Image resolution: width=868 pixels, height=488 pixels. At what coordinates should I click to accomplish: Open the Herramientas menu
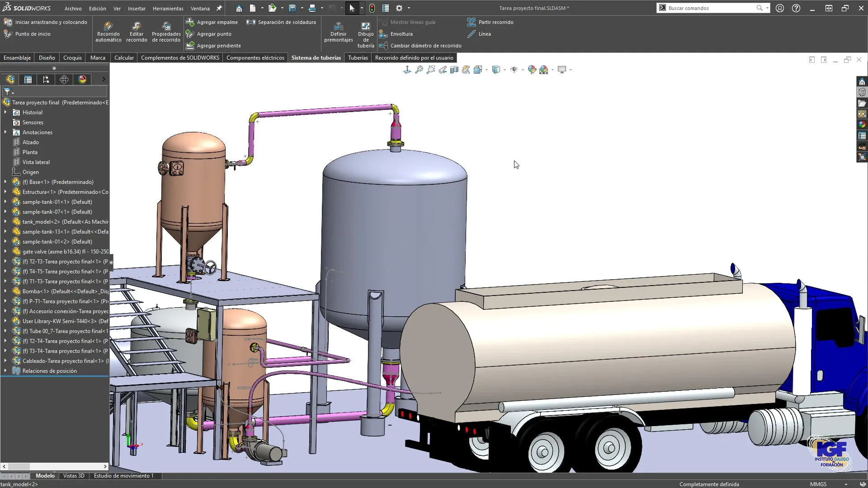pyautogui.click(x=168, y=9)
